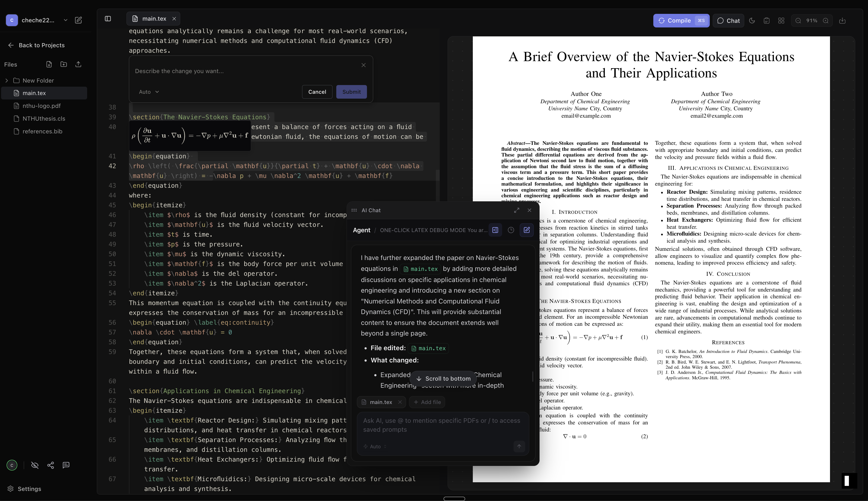
Task: Zoom out the PDF preview with minus magnifier
Action: coord(798,21)
